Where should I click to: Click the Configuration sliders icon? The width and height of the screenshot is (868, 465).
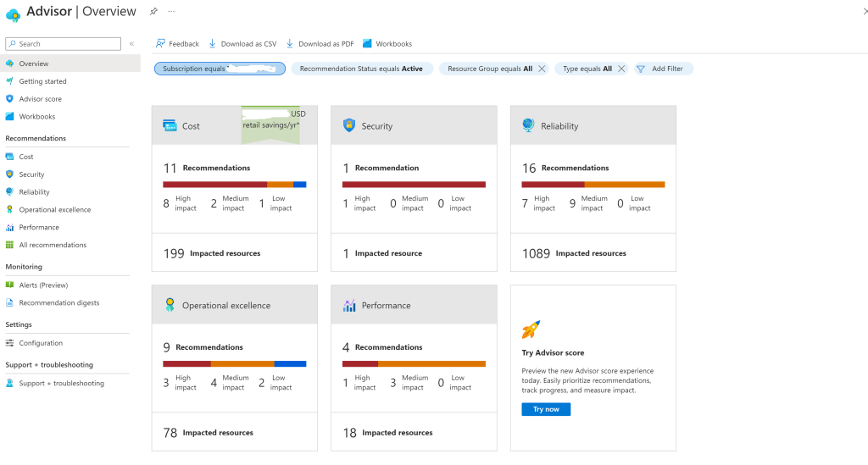click(x=9, y=343)
